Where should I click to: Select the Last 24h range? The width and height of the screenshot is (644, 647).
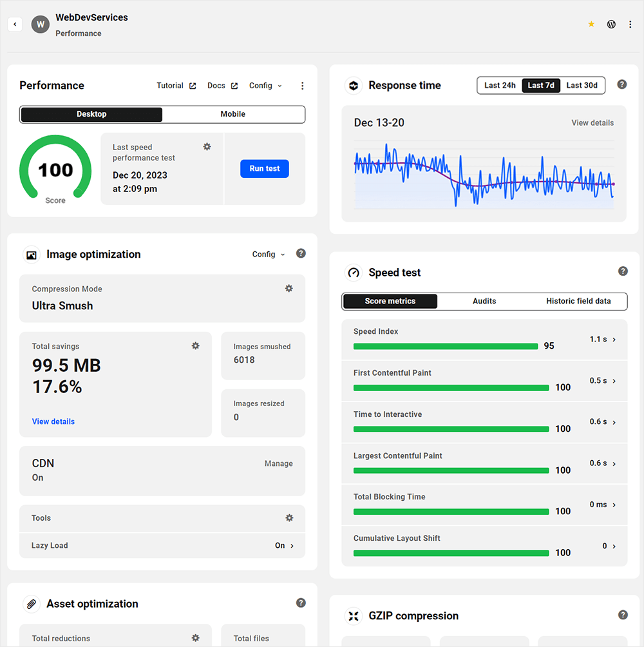pos(500,86)
